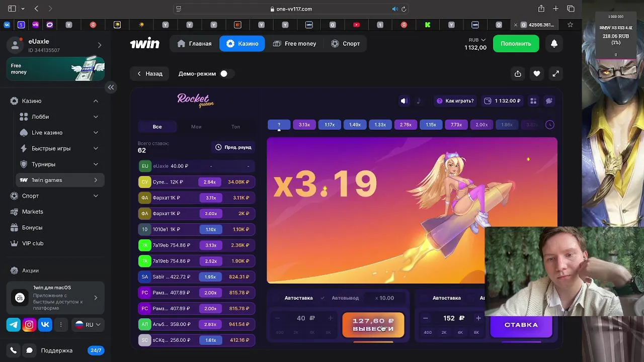Expand game to fullscreen icon
The height and width of the screenshot is (362, 644).
pyautogui.click(x=555, y=73)
